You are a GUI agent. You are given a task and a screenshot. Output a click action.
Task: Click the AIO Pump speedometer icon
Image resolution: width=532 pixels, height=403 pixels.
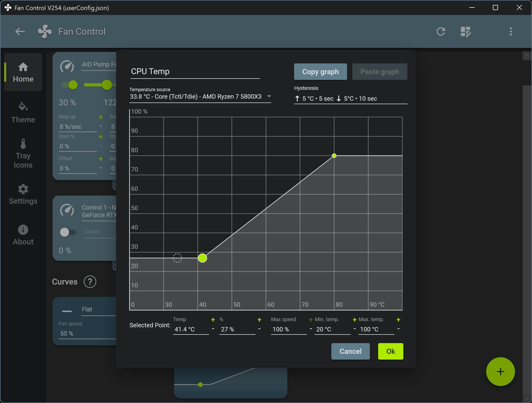(67, 66)
